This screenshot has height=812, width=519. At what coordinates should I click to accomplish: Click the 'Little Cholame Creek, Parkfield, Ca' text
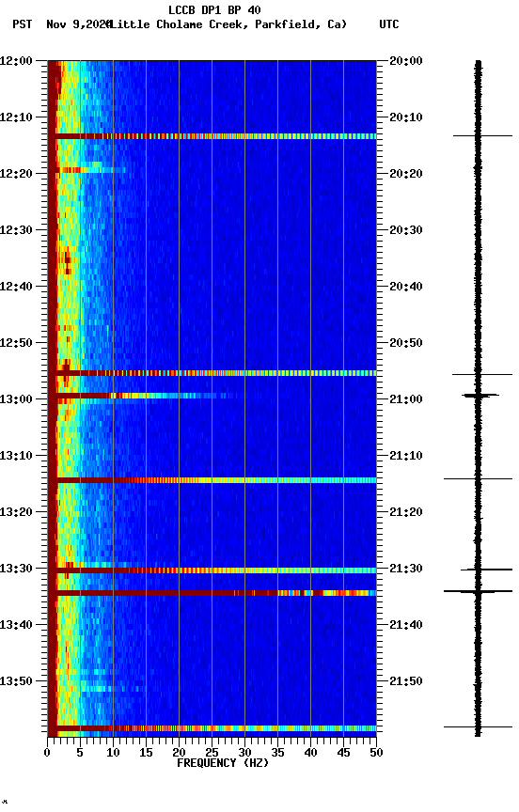pos(228,24)
